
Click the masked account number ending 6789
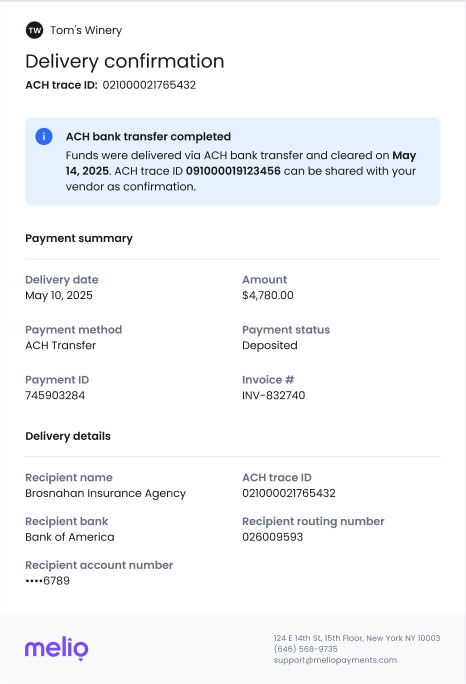(48, 581)
